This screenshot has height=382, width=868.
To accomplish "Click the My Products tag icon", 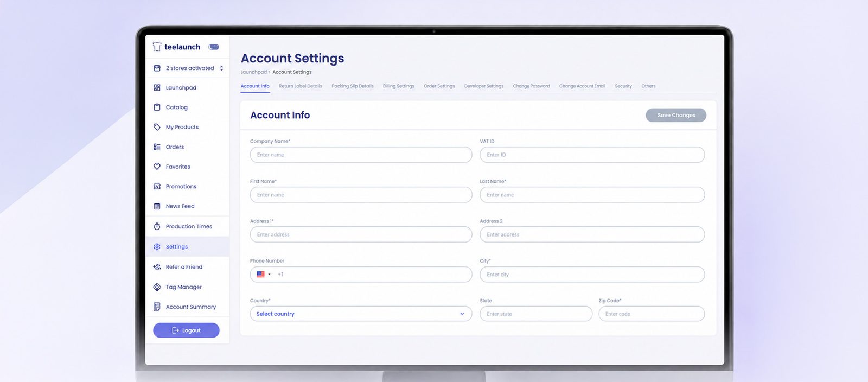I will (157, 127).
